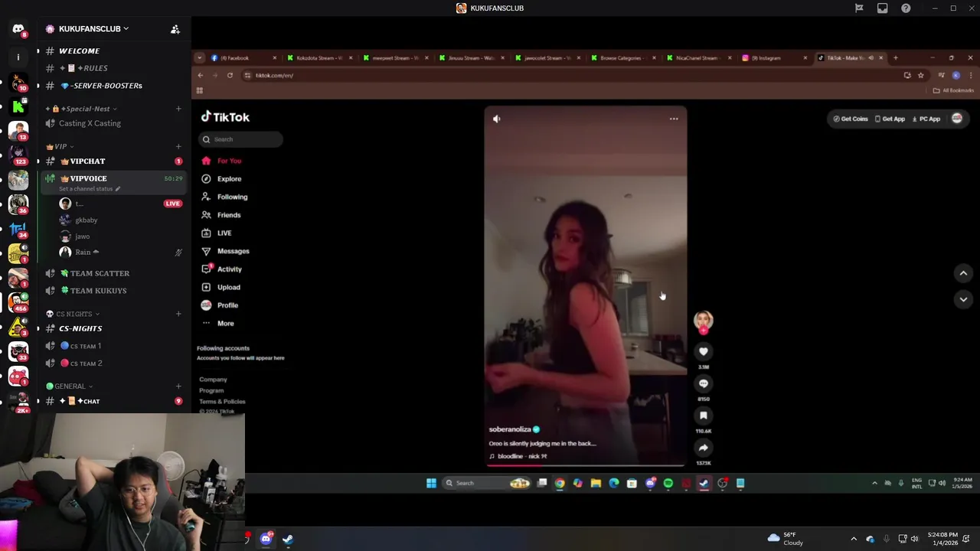The height and width of the screenshot is (551, 980).
Task: Open Windows Start button in streamed taskbar
Action: (x=431, y=483)
